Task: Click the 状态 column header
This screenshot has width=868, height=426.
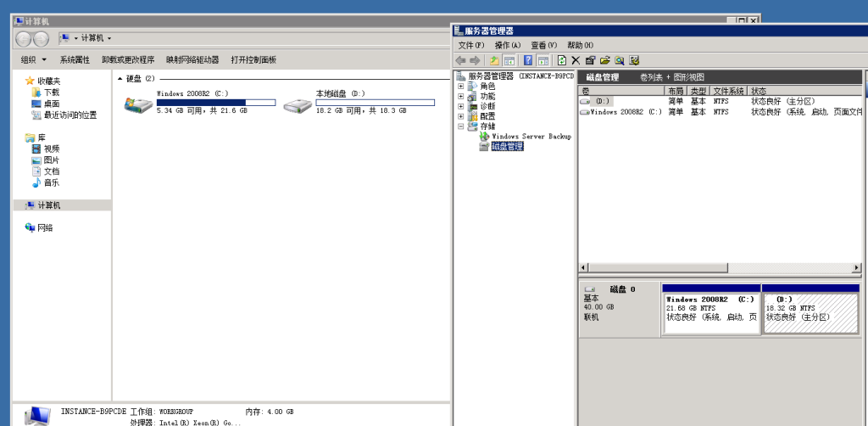Action: [x=805, y=90]
